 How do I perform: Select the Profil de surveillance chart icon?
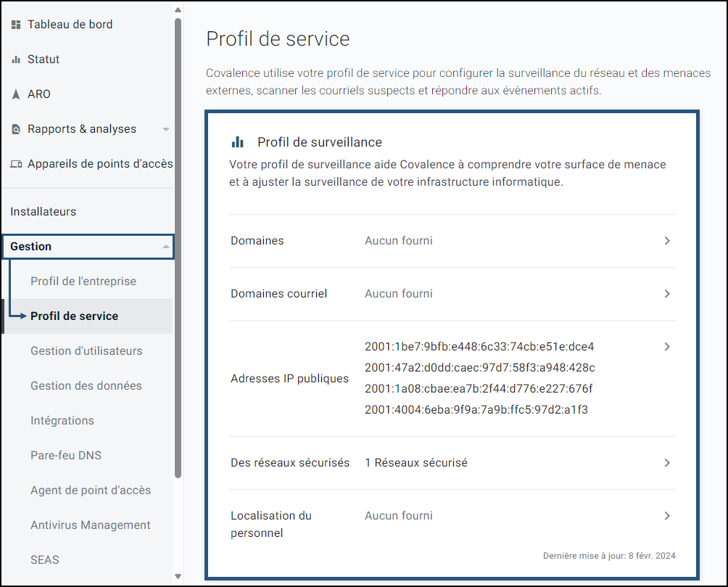point(238,141)
